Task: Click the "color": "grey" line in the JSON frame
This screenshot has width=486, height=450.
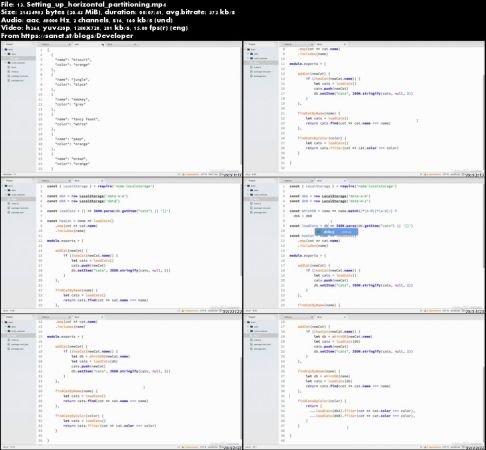Action: pyautogui.click(x=70, y=104)
